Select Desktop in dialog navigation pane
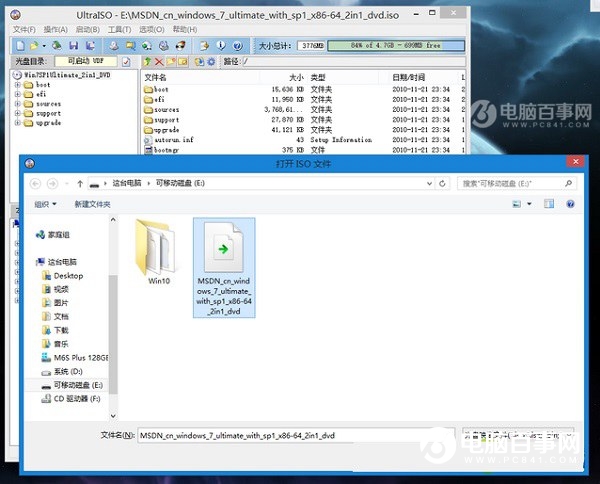600x484 pixels. point(62,276)
